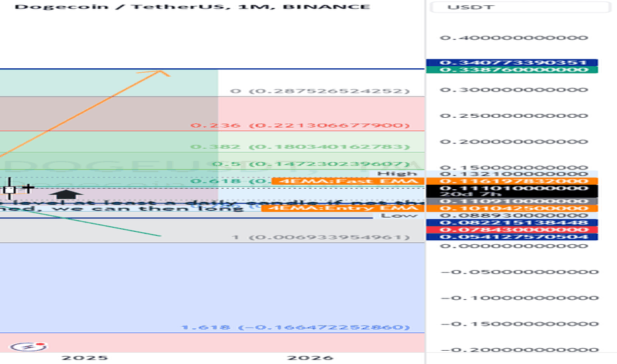Click the black 0.111010000000 current price tag
Viewport: 617px width, 364px height.
pos(512,188)
